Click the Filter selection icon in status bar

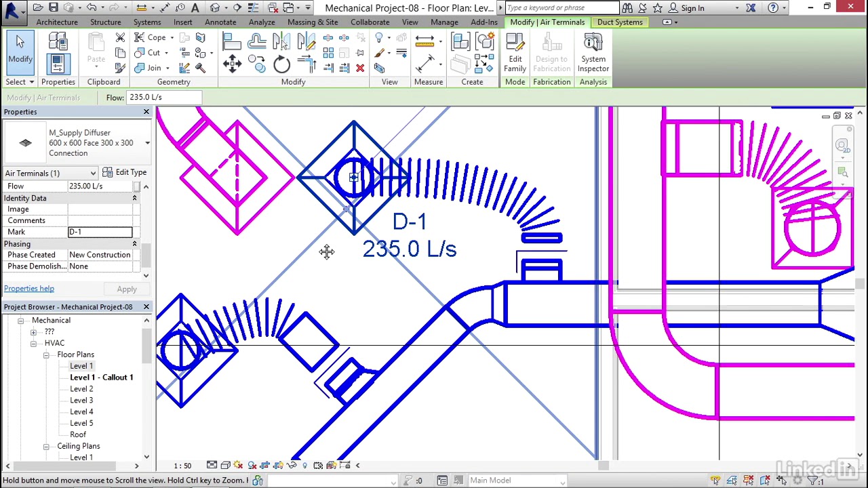[812, 481]
